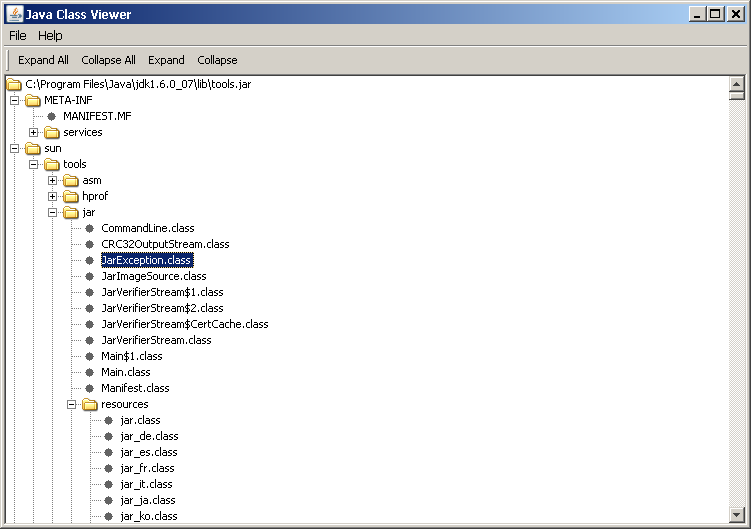The width and height of the screenshot is (751, 529).
Task: Select CRC32OutputStream.class entry
Action: click(165, 244)
